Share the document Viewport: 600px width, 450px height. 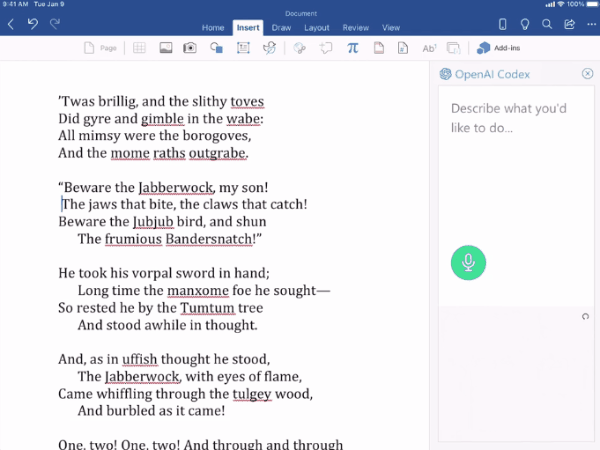(569, 24)
